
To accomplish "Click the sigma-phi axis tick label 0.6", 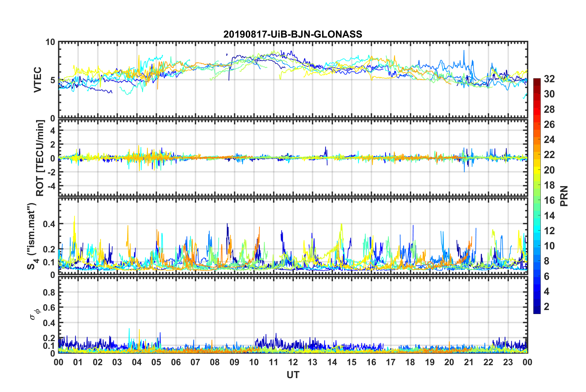I will click(49, 308).
